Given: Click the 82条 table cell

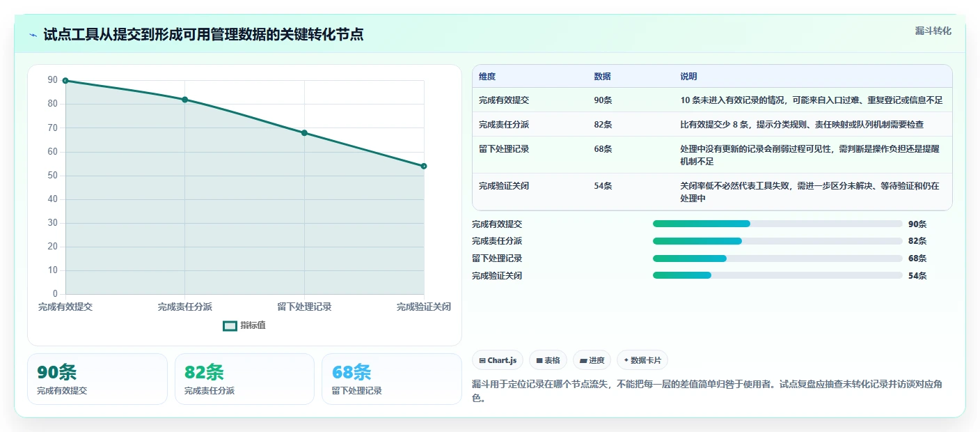Looking at the screenshot, I should click(x=603, y=125).
